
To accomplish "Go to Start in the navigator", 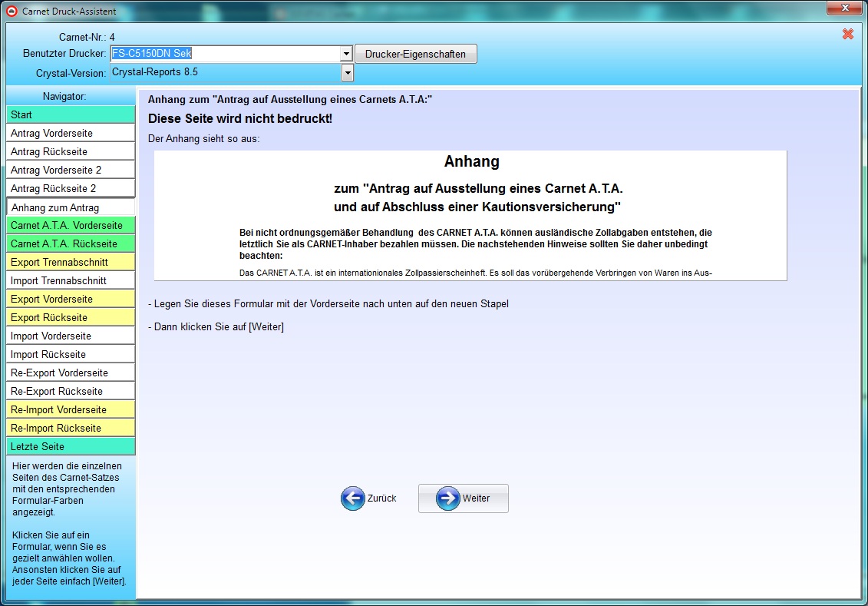I will [71, 114].
